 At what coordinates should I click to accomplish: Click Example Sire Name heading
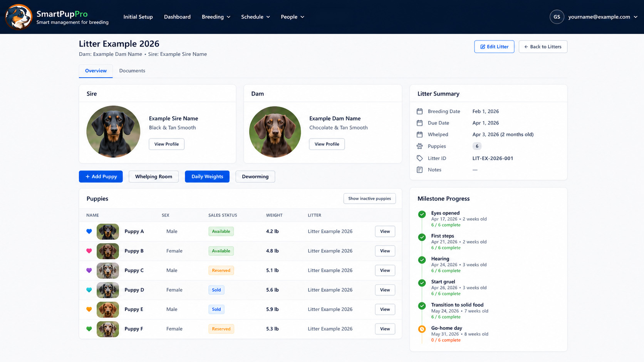coord(173,118)
